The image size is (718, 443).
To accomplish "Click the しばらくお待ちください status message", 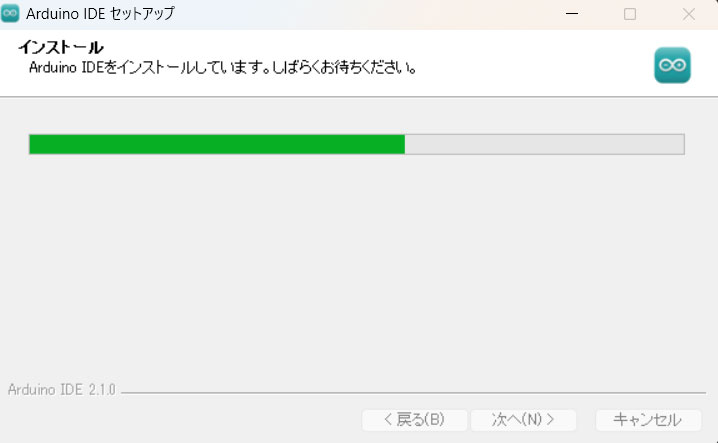I will (x=344, y=68).
